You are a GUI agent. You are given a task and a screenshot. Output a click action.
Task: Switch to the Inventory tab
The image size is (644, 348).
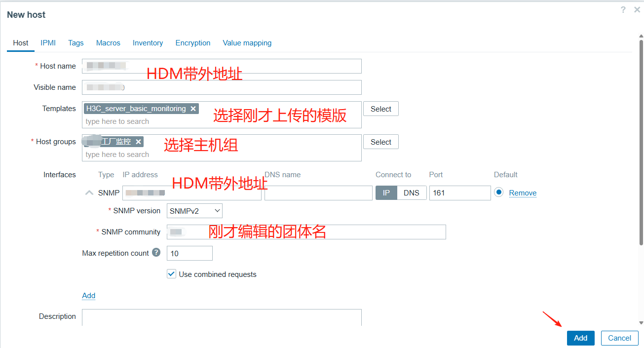coord(148,43)
